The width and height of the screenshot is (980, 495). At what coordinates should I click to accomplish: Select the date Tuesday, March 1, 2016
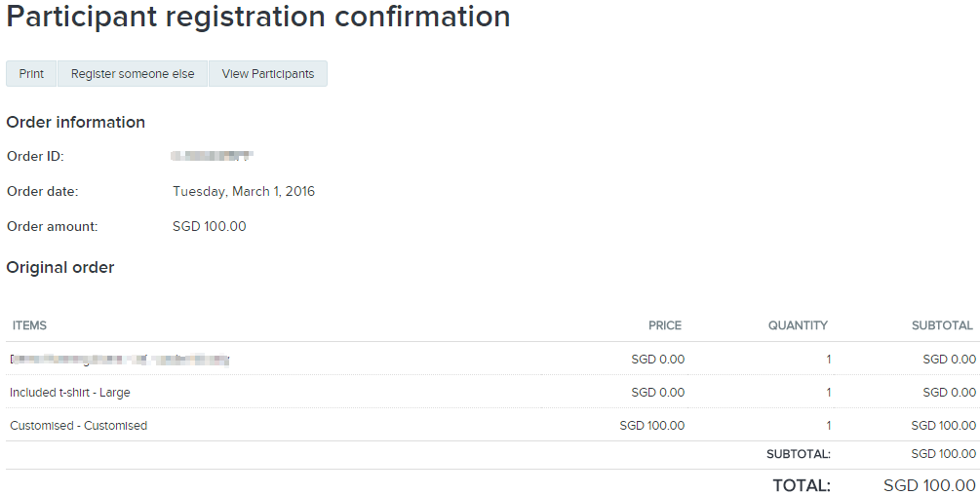coord(244,191)
